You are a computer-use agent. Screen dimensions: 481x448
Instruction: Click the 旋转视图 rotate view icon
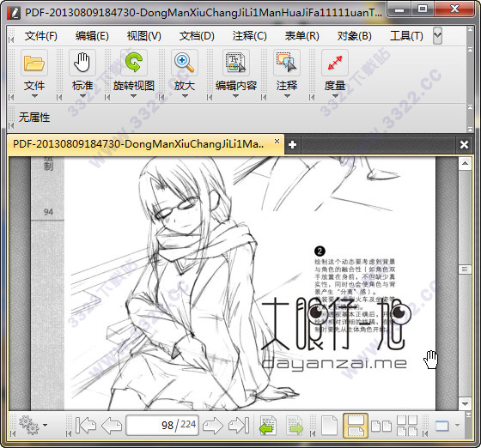134,63
